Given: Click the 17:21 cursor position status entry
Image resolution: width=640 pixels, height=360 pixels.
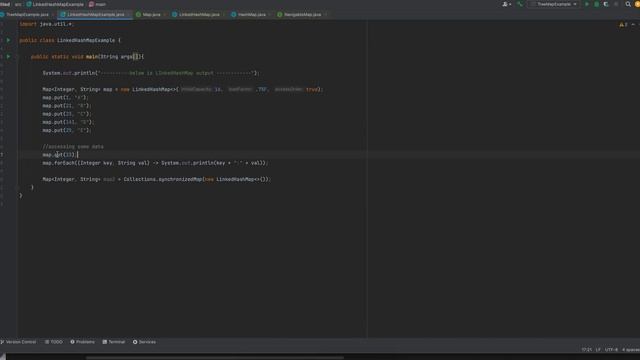Looking at the screenshot, I should 587,350.
